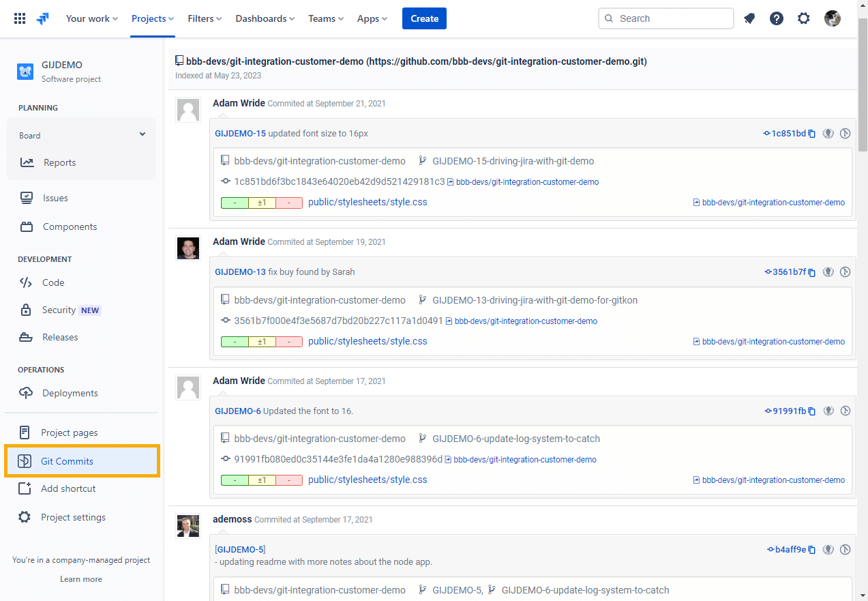
Task: Click the Deployments cloud icon in sidebar
Action: (x=26, y=393)
